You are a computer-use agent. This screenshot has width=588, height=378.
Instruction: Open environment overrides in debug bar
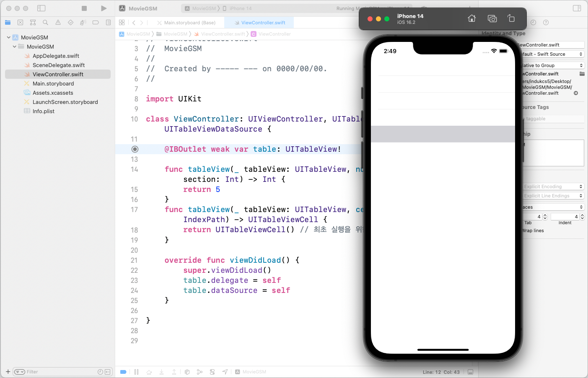[212, 372]
